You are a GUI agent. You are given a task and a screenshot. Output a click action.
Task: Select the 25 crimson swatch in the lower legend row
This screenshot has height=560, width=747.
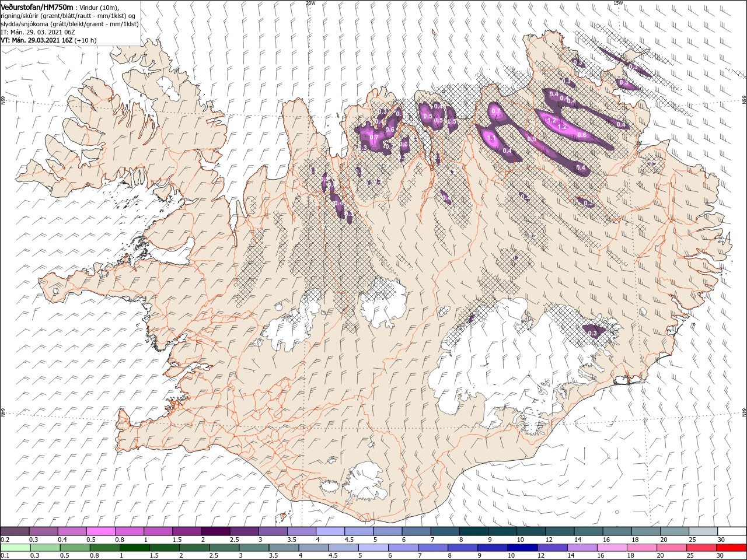click(701, 548)
